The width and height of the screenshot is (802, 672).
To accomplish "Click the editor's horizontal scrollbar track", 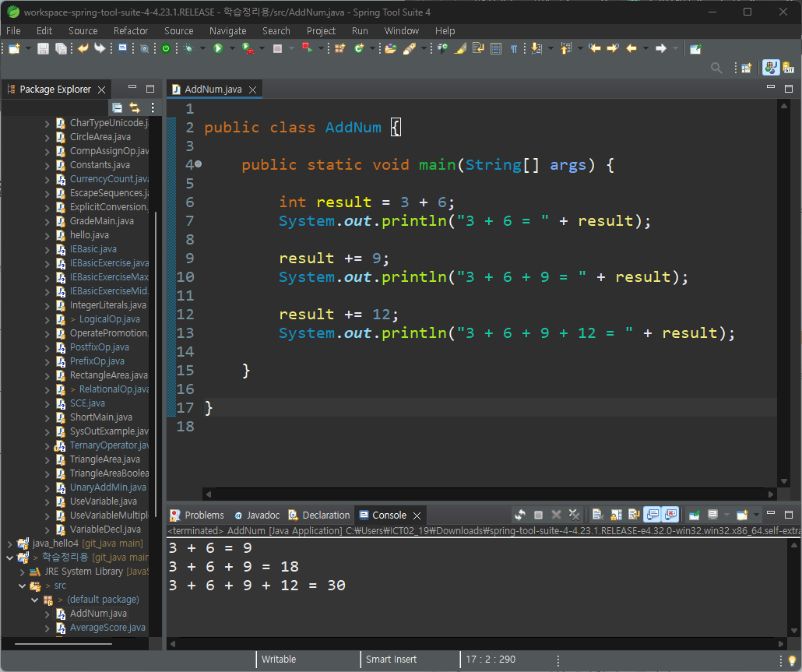I will [x=490, y=494].
